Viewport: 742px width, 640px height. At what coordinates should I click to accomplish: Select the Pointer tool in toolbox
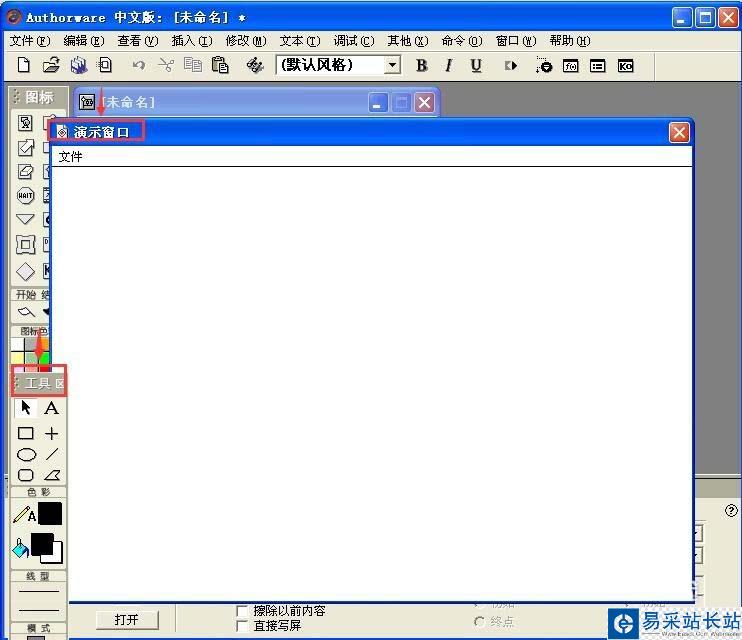[x=26, y=408]
